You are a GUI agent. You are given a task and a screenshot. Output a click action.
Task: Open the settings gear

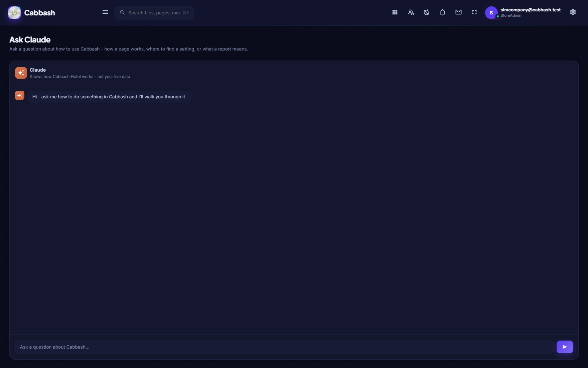pos(573,12)
